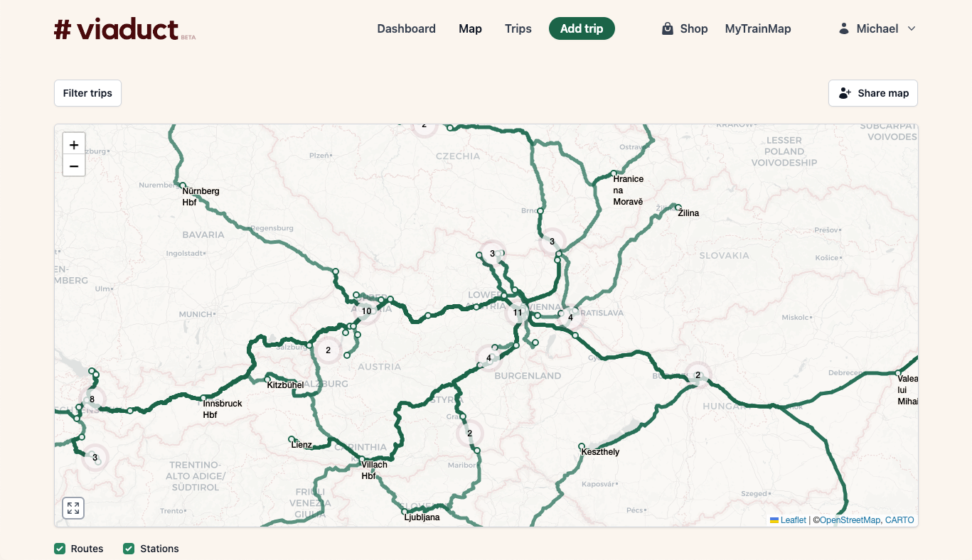Open the OpenStreetMap attribution link

point(850,520)
